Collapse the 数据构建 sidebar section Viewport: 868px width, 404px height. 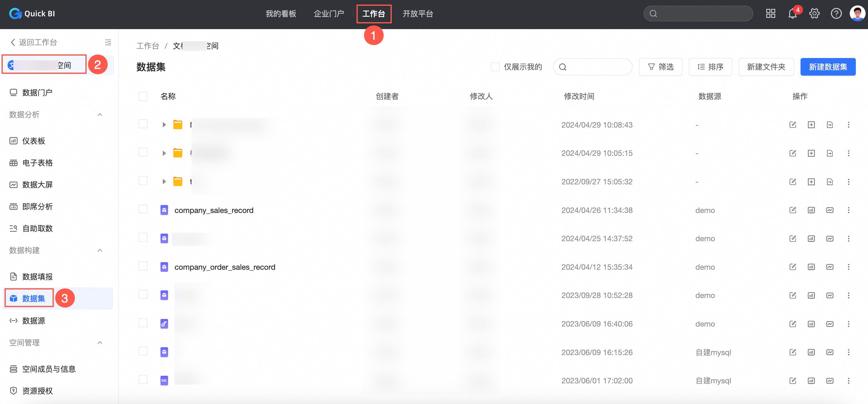click(100, 251)
